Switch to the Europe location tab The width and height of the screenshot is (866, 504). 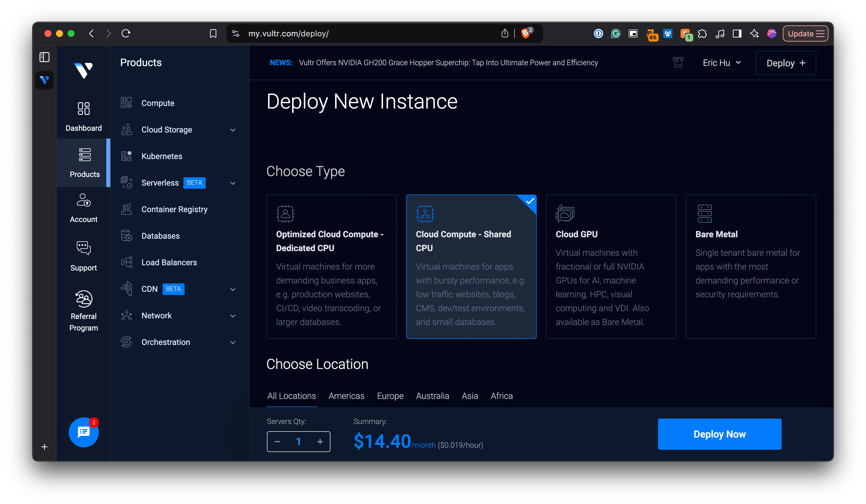click(x=390, y=396)
